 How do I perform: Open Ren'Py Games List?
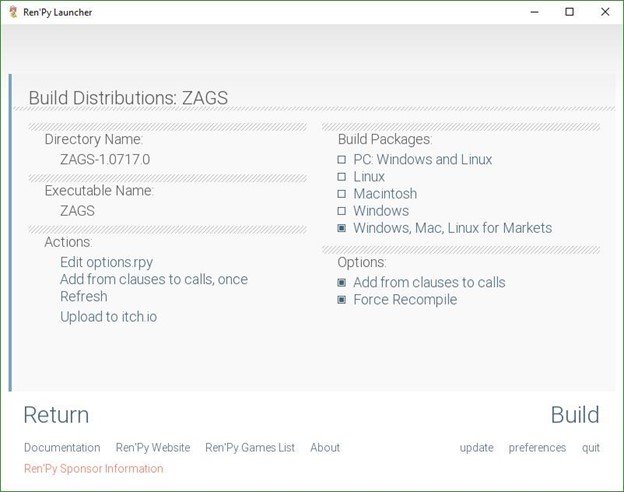click(250, 448)
